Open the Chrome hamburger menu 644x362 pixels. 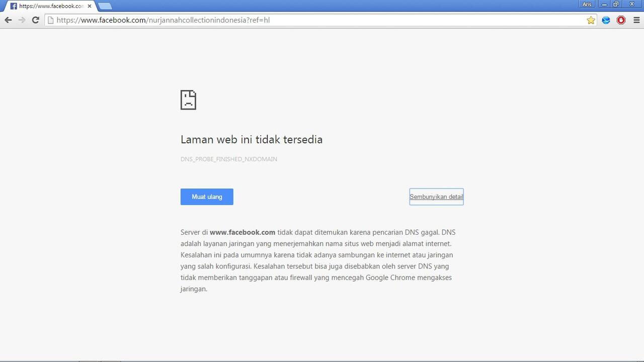(636, 20)
